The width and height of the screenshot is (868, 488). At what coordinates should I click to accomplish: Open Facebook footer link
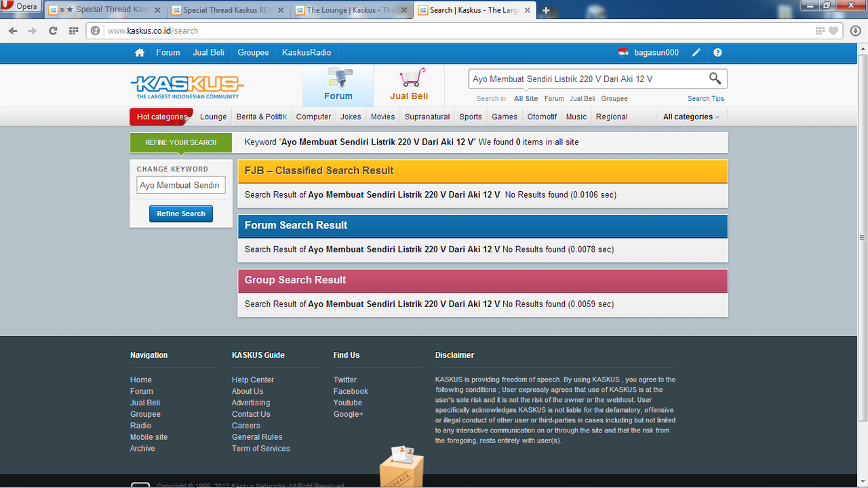click(x=351, y=392)
